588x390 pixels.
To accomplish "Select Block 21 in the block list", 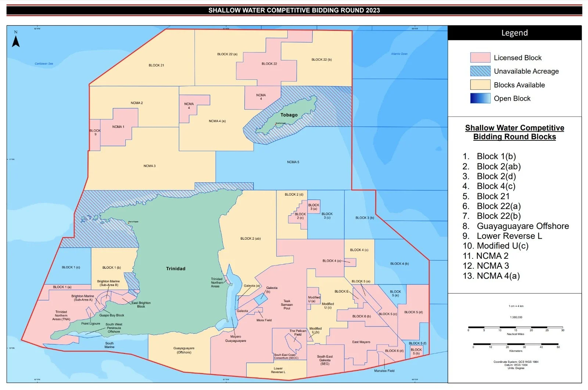I will 492,196.
